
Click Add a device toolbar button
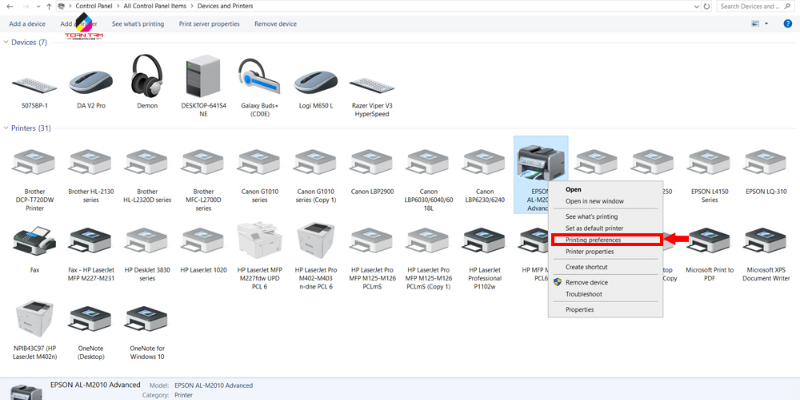27,24
